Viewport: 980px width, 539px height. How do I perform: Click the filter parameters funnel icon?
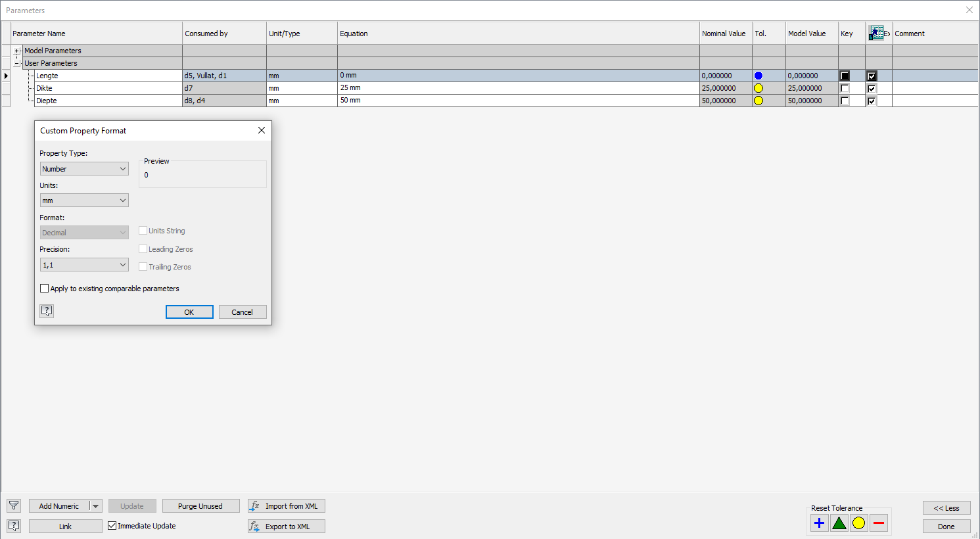[x=14, y=505]
